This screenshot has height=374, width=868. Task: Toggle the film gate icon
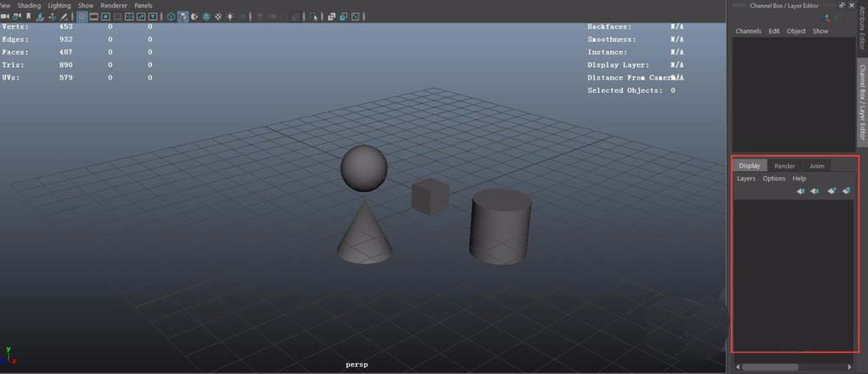(94, 16)
